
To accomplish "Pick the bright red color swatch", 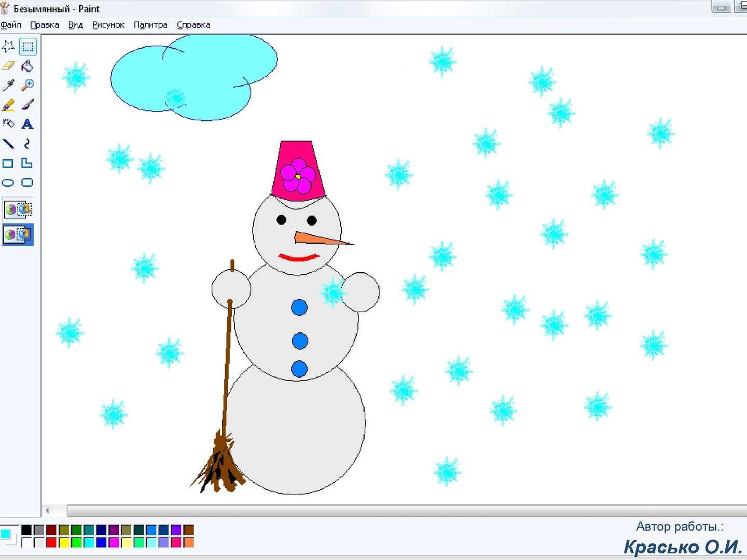I will [51, 542].
